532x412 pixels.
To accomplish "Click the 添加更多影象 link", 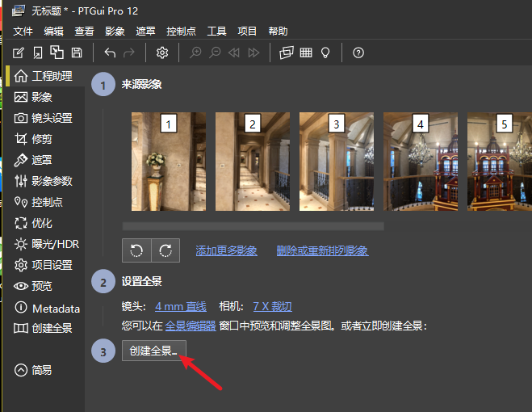I will [x=226, y=250].
